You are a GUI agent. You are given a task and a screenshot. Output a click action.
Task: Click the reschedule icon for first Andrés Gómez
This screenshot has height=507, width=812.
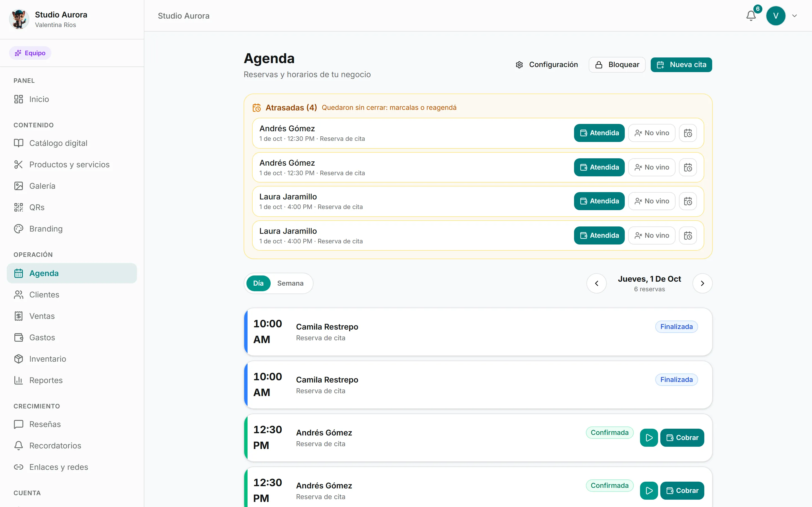(688, 133)
